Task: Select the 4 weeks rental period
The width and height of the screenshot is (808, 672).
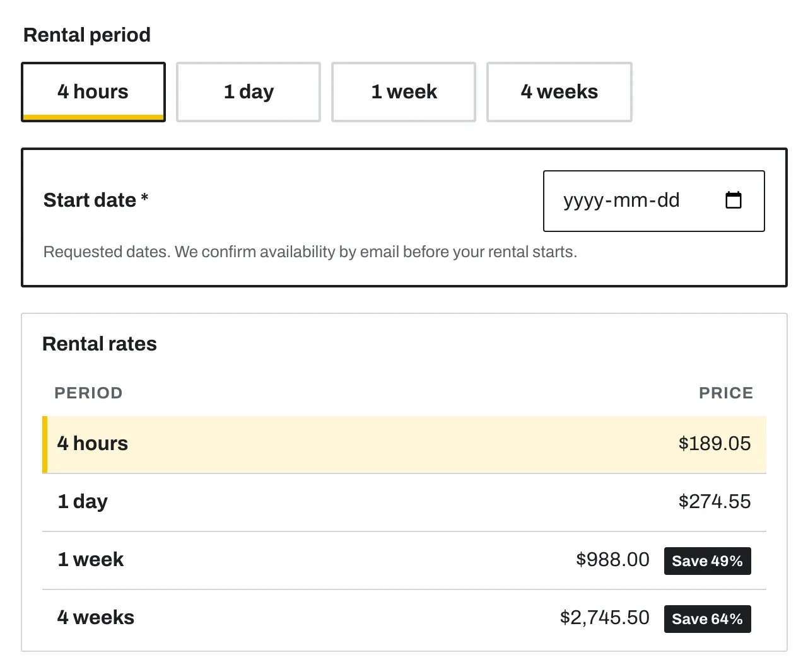Action: pyautogui.click(x=559, y=92)
